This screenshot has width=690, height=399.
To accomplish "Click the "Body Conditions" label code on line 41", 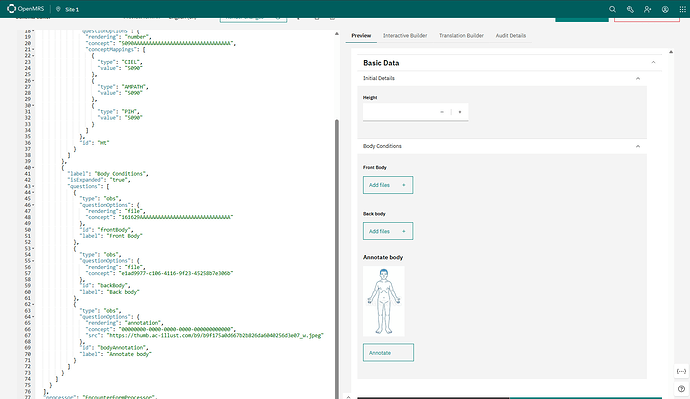I will click(x=121, y=174).
